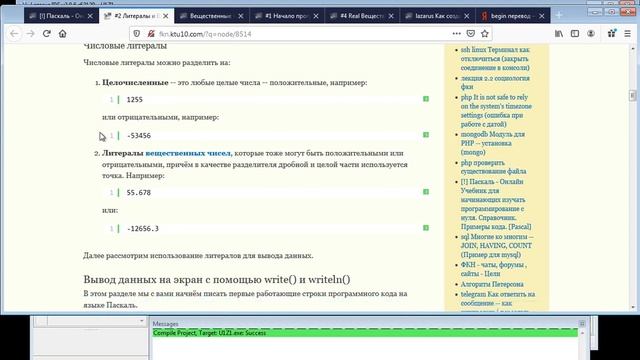Switch to the '[!] Паскаль' tab
Viewport: 640px width, 360px height.
point(61,16)
